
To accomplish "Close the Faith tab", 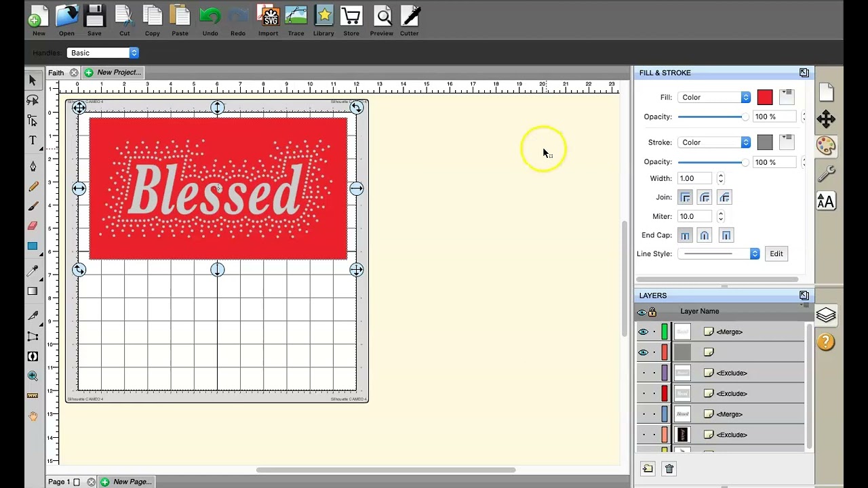I will (74, 73).
